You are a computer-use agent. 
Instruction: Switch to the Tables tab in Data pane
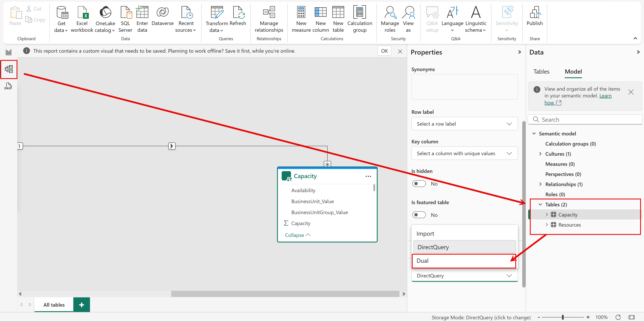(541, 72)
